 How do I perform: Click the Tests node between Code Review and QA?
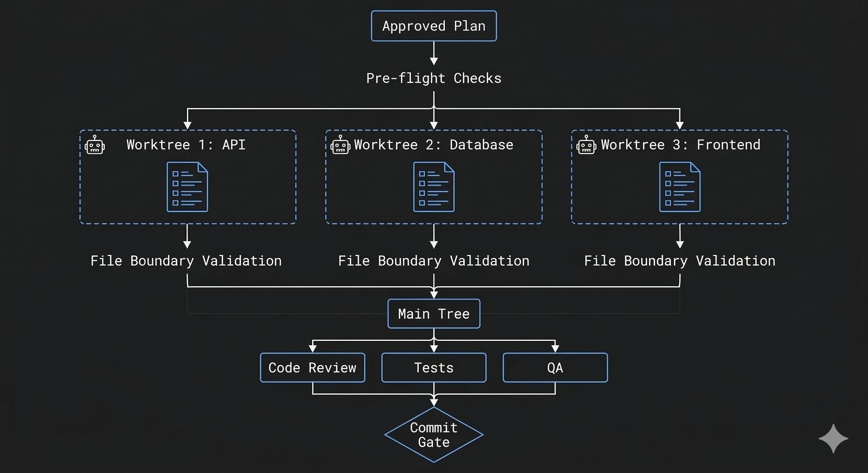click(434, 368)
